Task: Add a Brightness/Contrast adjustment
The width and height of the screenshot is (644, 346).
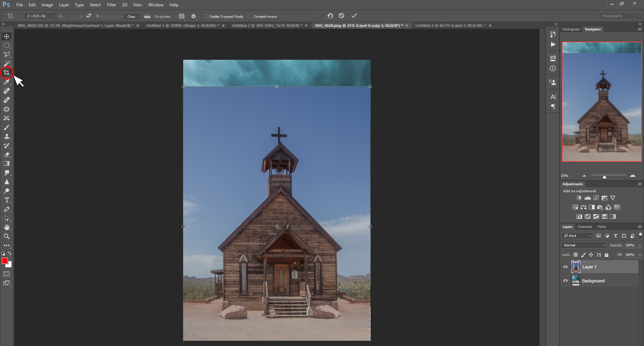Action: (x=579, y=198)
